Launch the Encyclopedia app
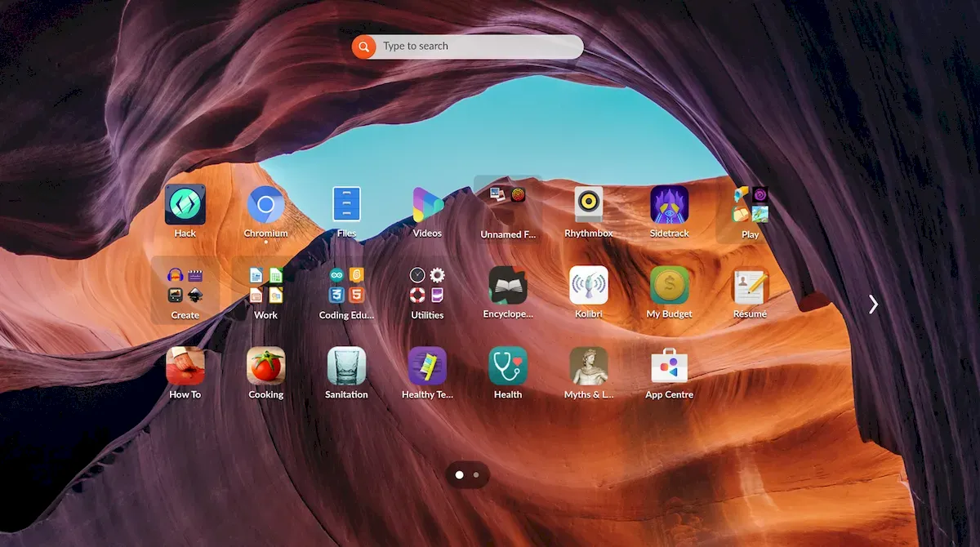Image resolution: width=980 pixels, height=547 pixels. coord(508,285)
